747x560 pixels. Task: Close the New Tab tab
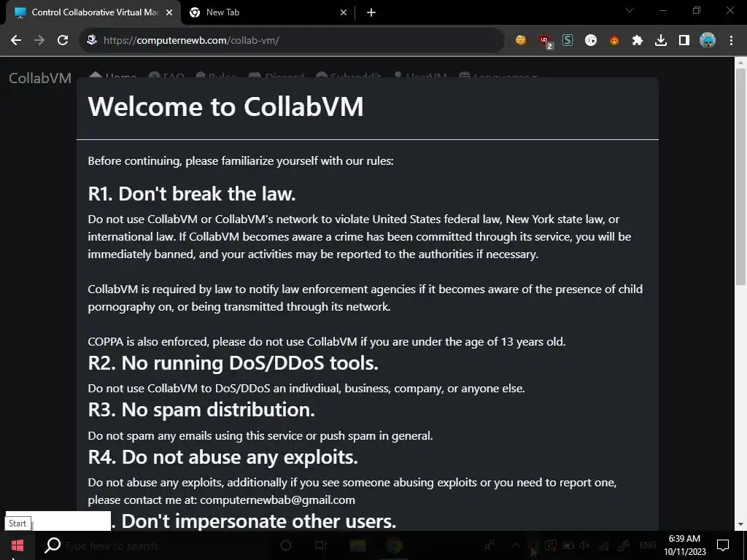(x=344, y=13)
